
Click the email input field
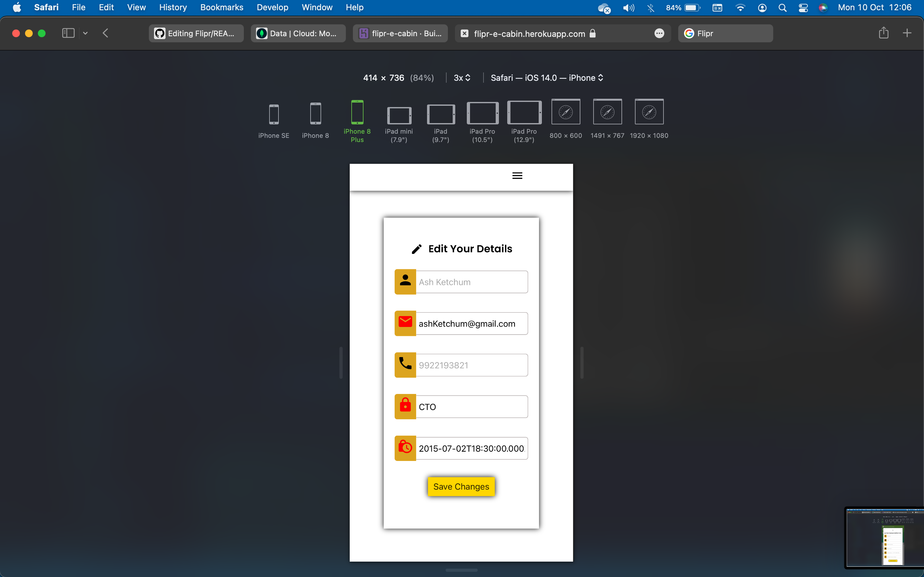tap(471, 324)
